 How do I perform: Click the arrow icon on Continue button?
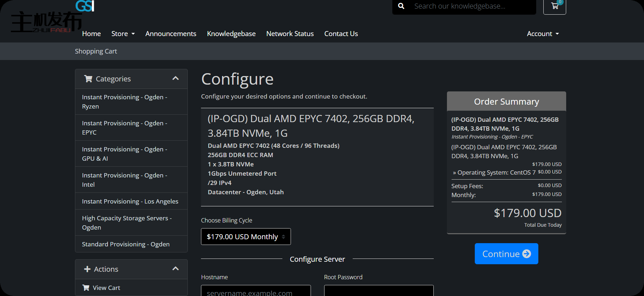point(527,254)
